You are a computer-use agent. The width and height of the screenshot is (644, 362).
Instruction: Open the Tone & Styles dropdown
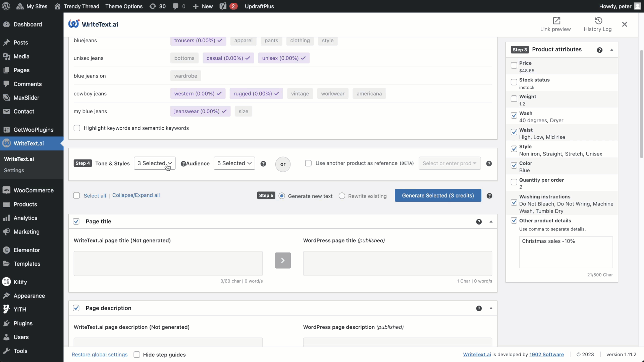(154, 163)
